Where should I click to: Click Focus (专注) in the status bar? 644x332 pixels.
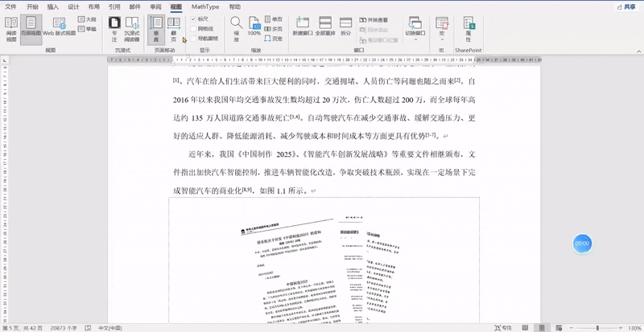(504, 328)
